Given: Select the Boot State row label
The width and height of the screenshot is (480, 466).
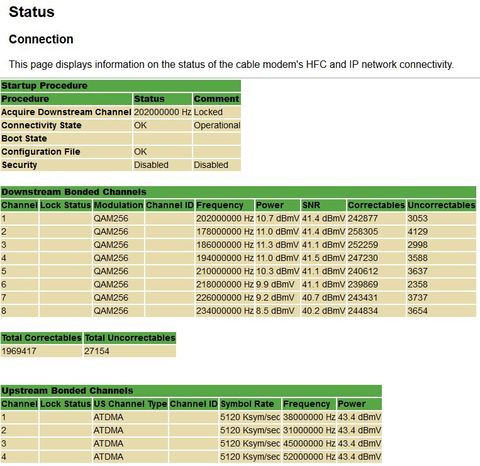Looking at the screenshot, I should 24,138.
